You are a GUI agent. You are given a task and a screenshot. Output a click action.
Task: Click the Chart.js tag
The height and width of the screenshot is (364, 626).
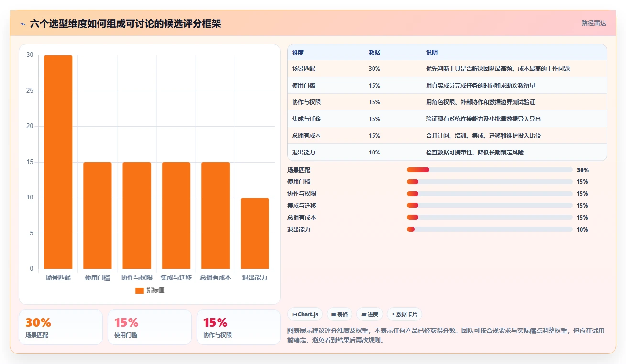click(x=305, y=314)
